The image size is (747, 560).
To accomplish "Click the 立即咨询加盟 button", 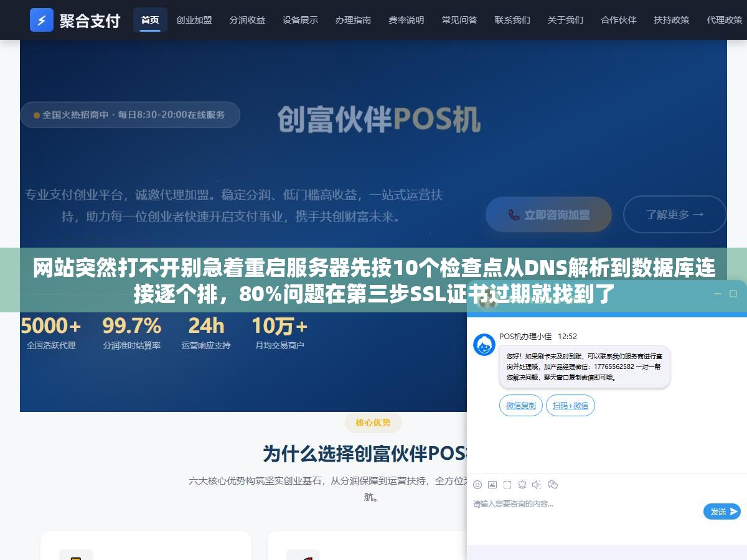I will coord(548,215).
